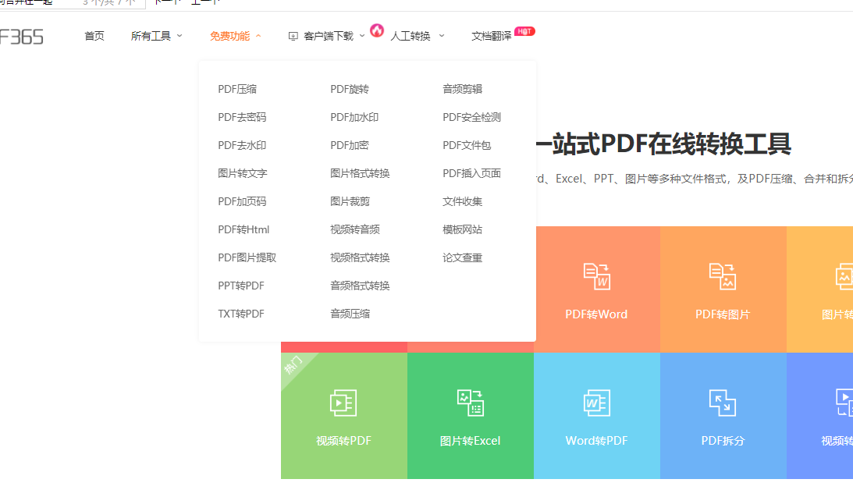
Task: Choose PDF加密 from the dropdown
Action: [x=350, y=145]
